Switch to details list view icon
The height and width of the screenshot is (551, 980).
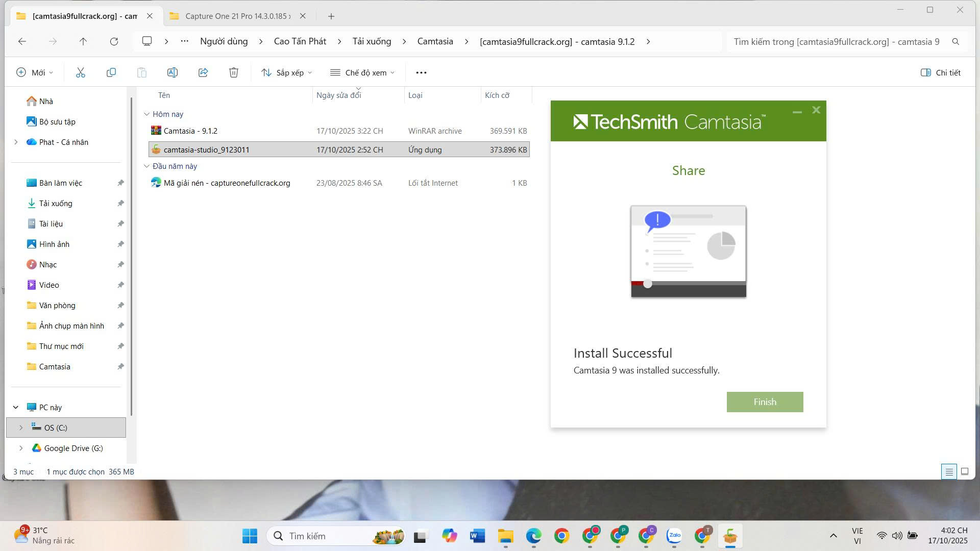(x=949, y=471)
